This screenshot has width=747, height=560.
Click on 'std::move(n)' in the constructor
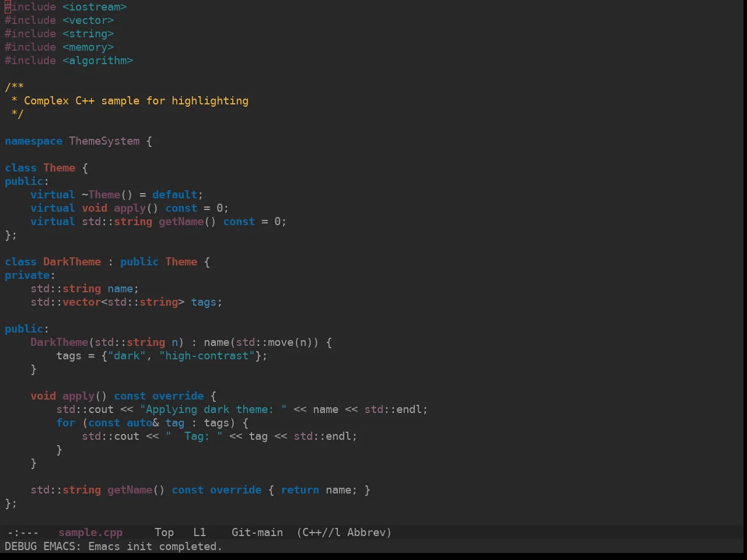point(274,342)
